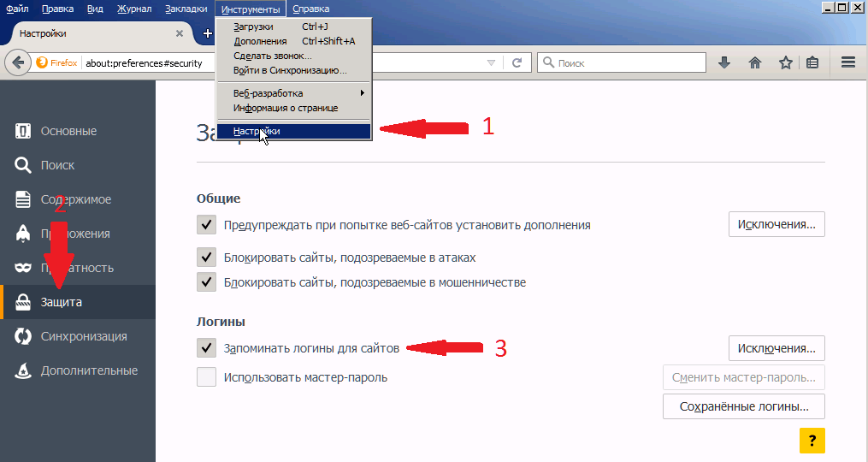Show bookmarks list icon
Viewport: 868px width, 462px height.
click(x=812, y=62)
